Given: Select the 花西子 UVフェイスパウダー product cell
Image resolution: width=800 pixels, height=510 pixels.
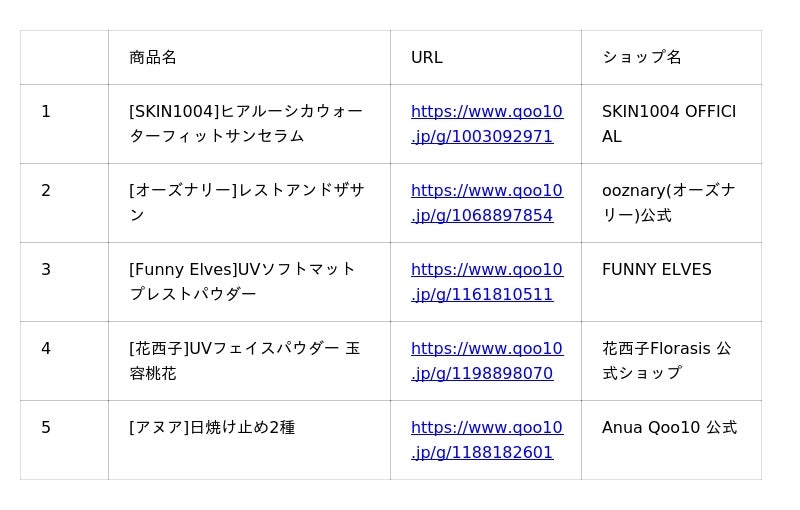Looking at the screenshot, I should (249, 361).
